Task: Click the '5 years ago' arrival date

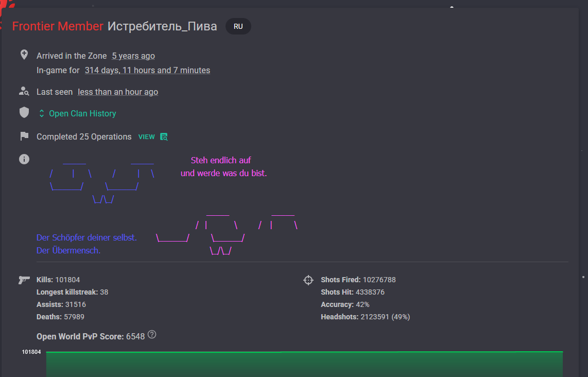Action: tap(133, 56)
